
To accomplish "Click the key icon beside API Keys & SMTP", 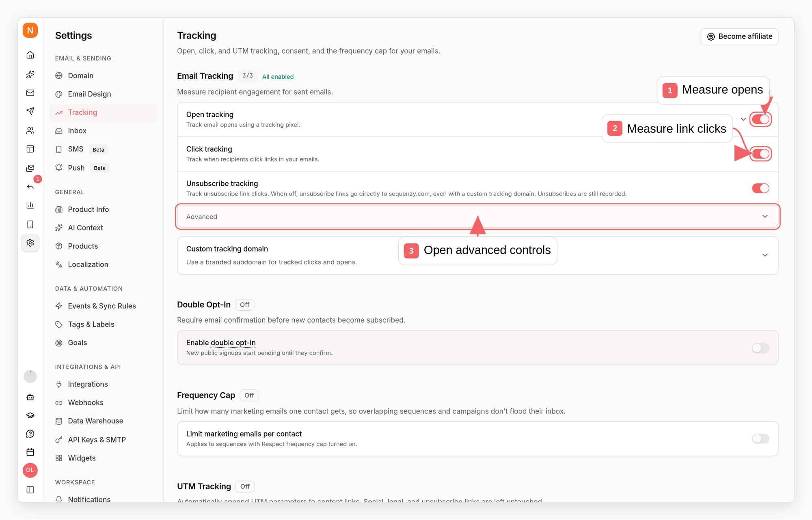I will coord(59,440).
